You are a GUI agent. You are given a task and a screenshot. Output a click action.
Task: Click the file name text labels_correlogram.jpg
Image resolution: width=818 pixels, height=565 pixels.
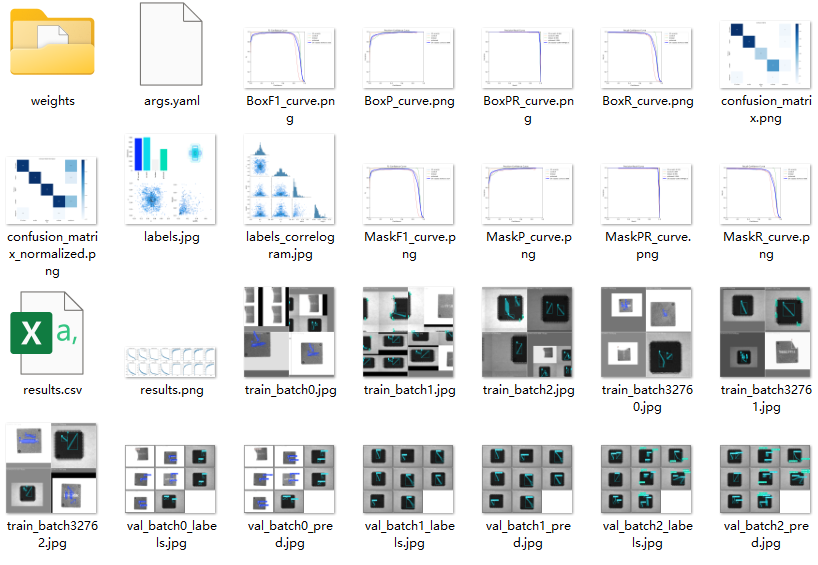pyautogui.click(x=290, y=245)
